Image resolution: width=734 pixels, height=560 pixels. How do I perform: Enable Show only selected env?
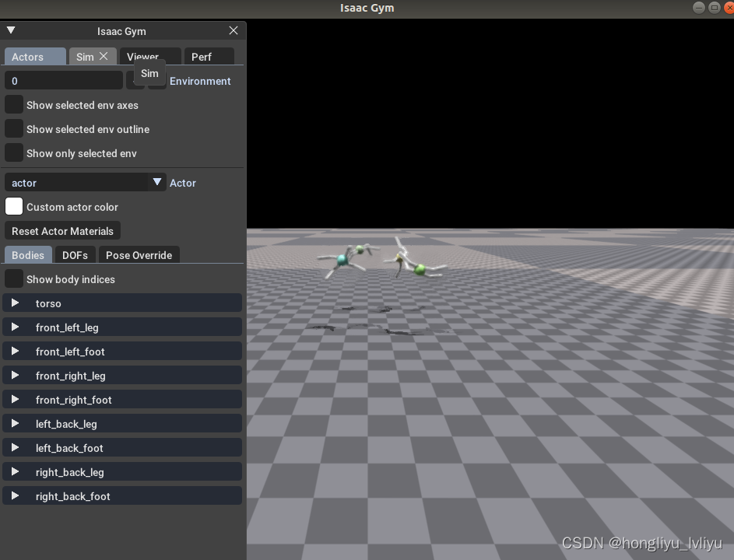coord(13,153)
